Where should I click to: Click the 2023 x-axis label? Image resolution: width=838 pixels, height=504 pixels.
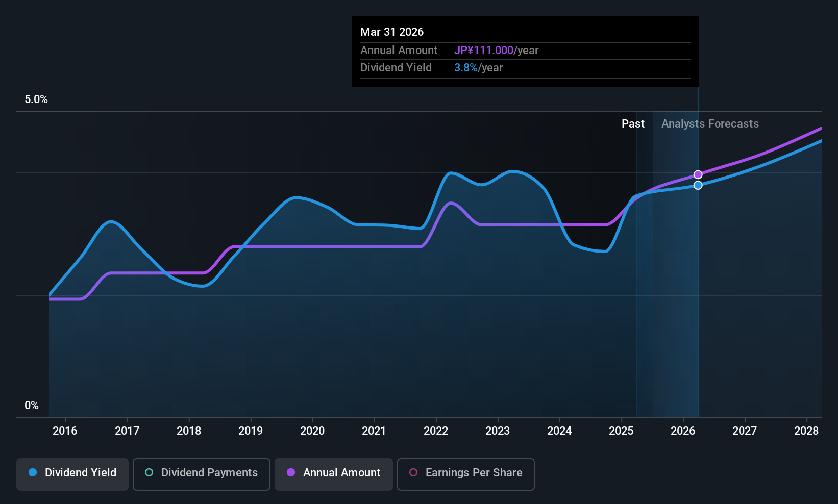coord(498,431)
